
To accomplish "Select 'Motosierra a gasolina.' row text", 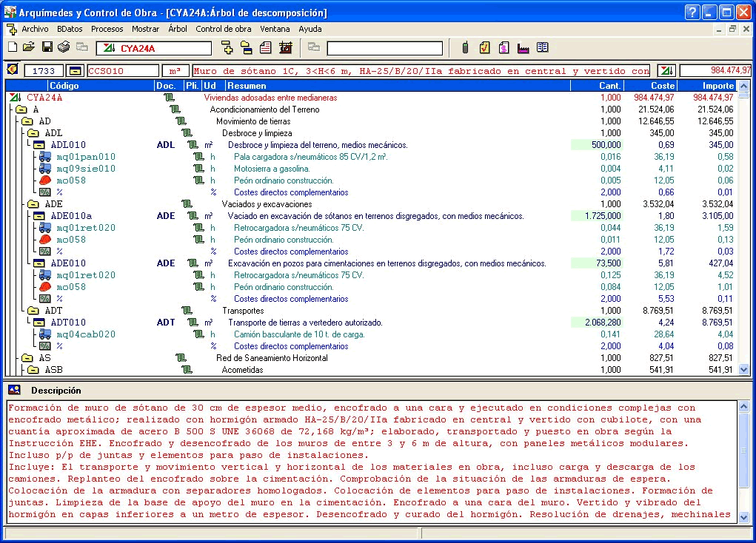I will click(272, 169).
